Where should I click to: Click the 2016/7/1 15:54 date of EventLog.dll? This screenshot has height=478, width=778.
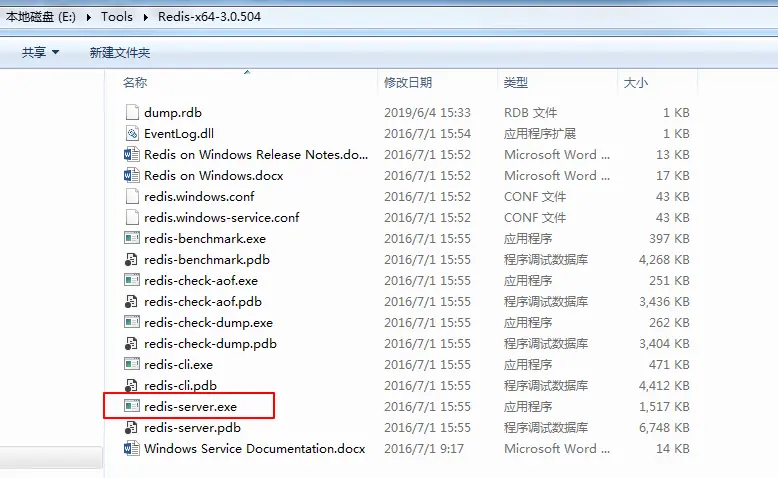[427, 134]
